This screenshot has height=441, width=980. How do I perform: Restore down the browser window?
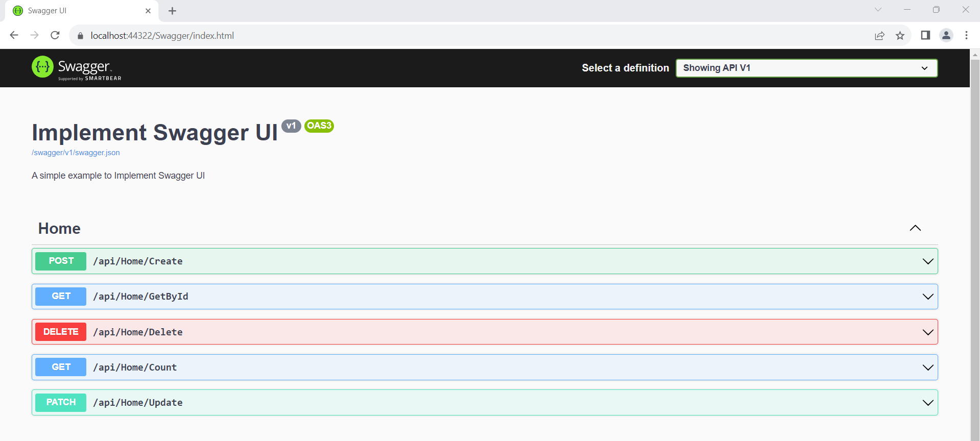point(936,10)
